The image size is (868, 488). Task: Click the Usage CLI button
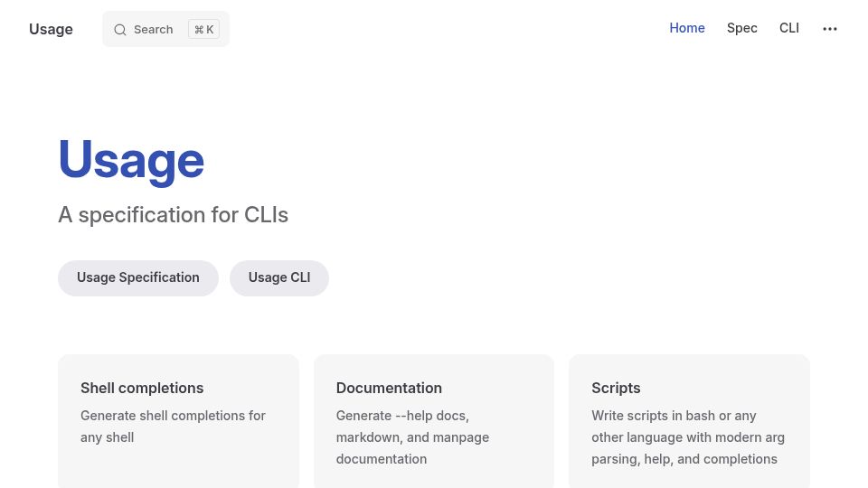click(279, 277)
